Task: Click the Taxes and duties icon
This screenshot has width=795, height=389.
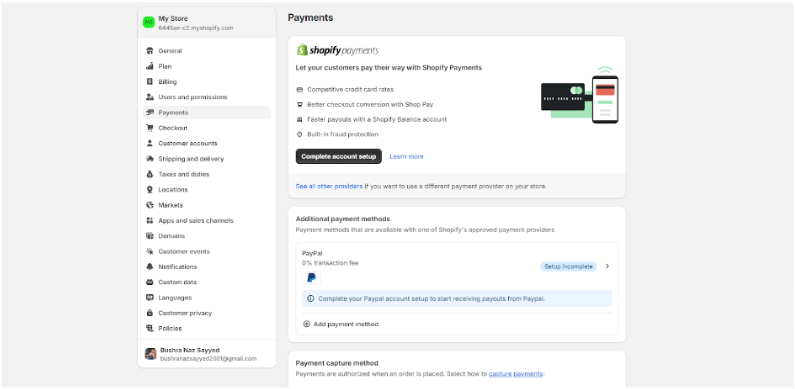Action: (x=150, y=174)
